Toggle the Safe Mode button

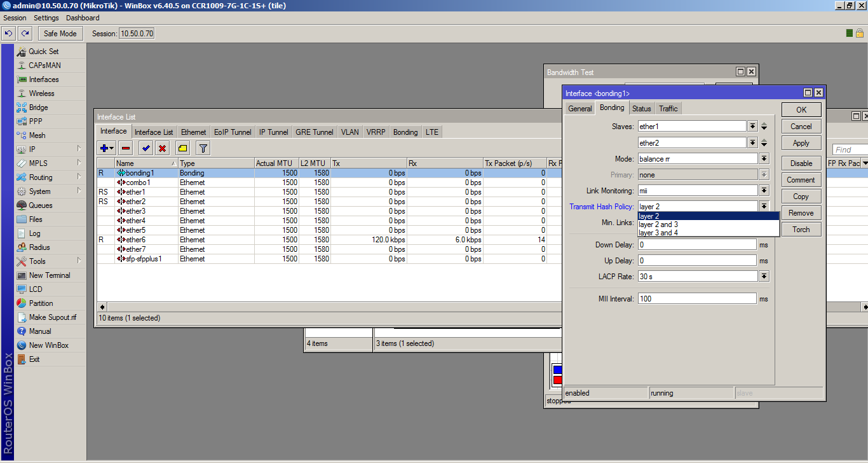(60, 34)
